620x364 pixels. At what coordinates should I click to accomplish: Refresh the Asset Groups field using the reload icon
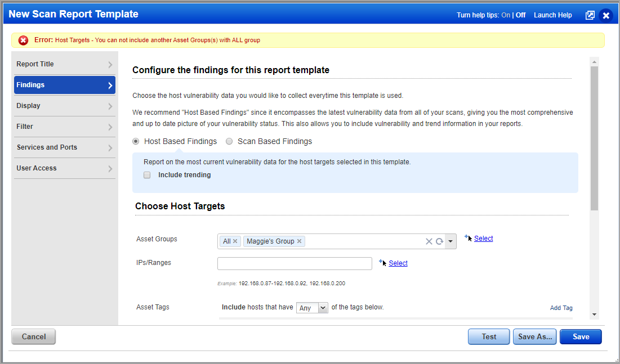439,241
